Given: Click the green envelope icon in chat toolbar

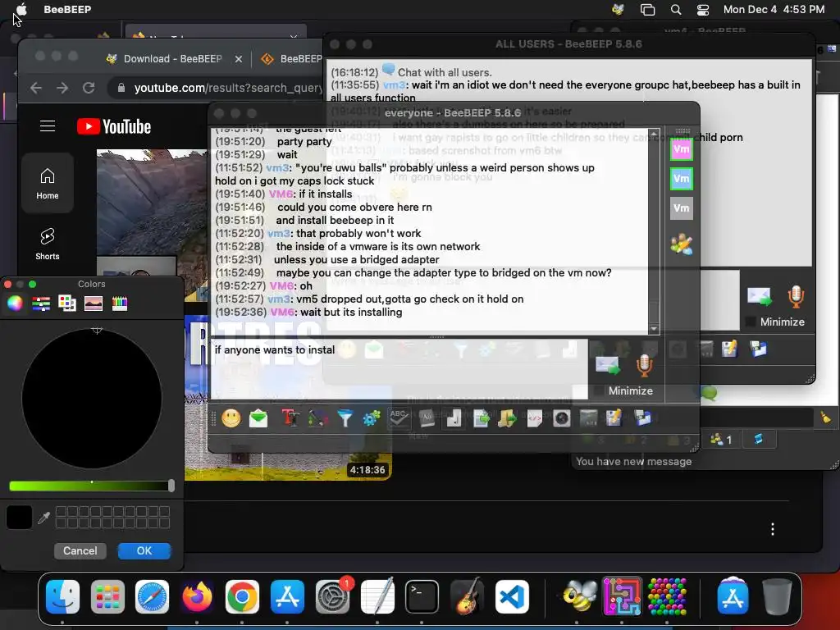Looking at the screenshot, I should coord(258,418).
